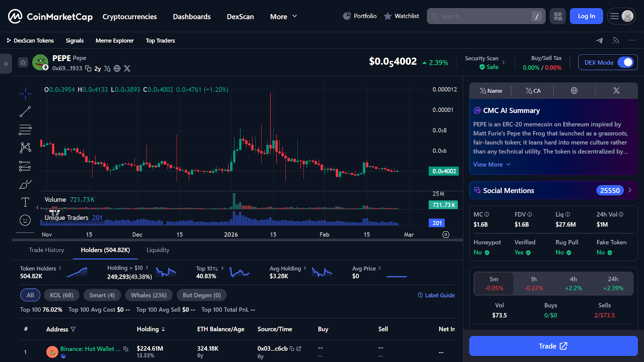Open the Meme Explorer menu item
This screenshot has height=362, width=644.
[x=114, y=40]
